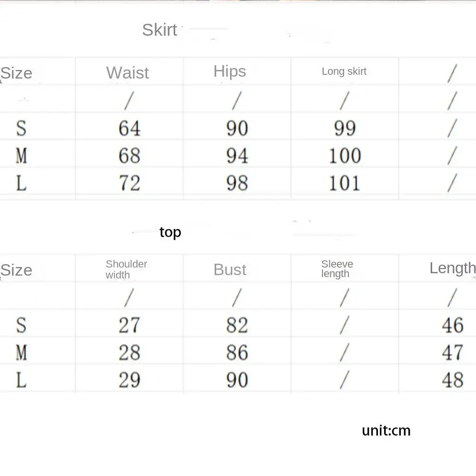
Task: Click size M hips value 94
Action: (237, 156)
